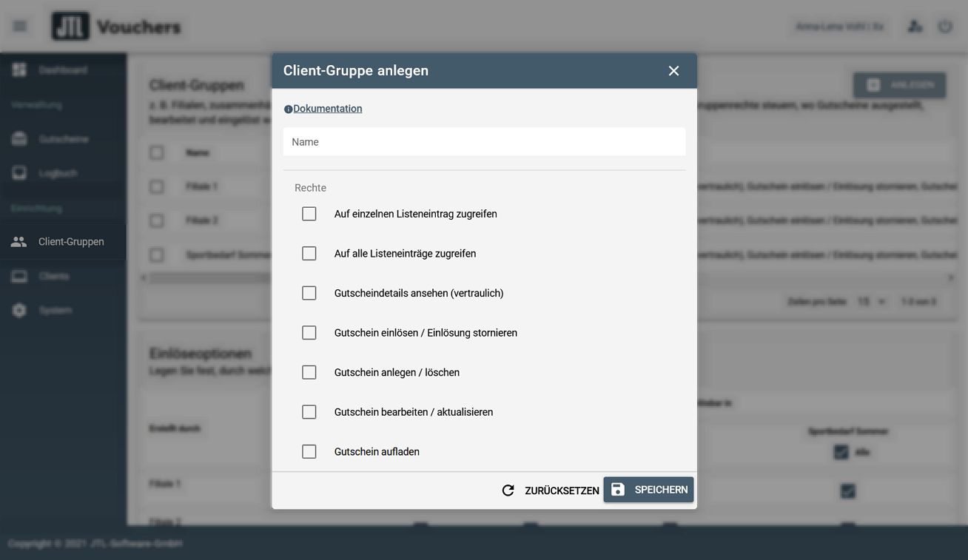Click the info icon beside Dokumentation

[288, 109]
